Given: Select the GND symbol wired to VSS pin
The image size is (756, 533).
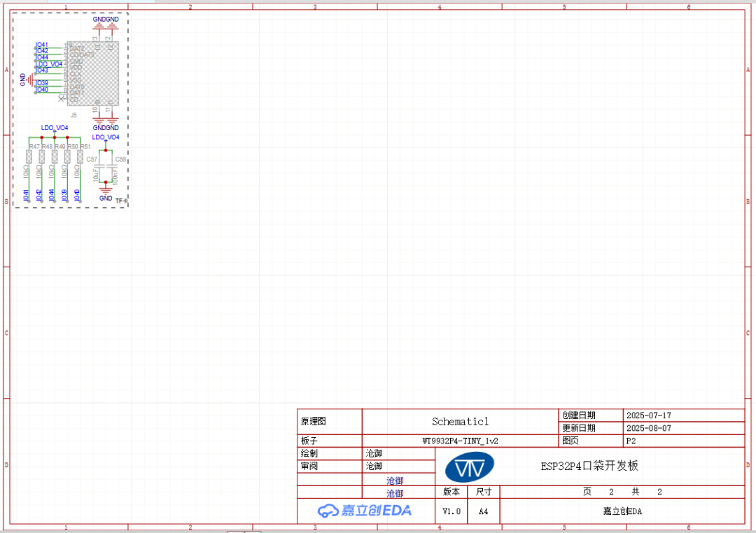Looking at the screenshot, I should (x=30, y=80).
